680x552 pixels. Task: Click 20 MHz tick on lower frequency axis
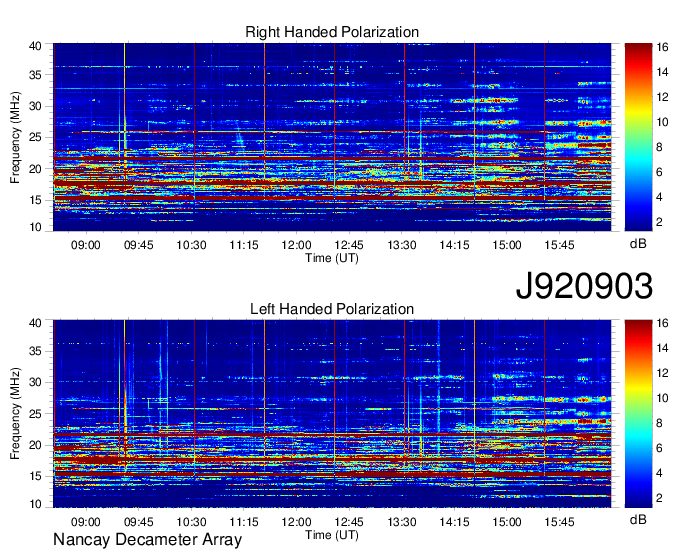tap(35, 445)
